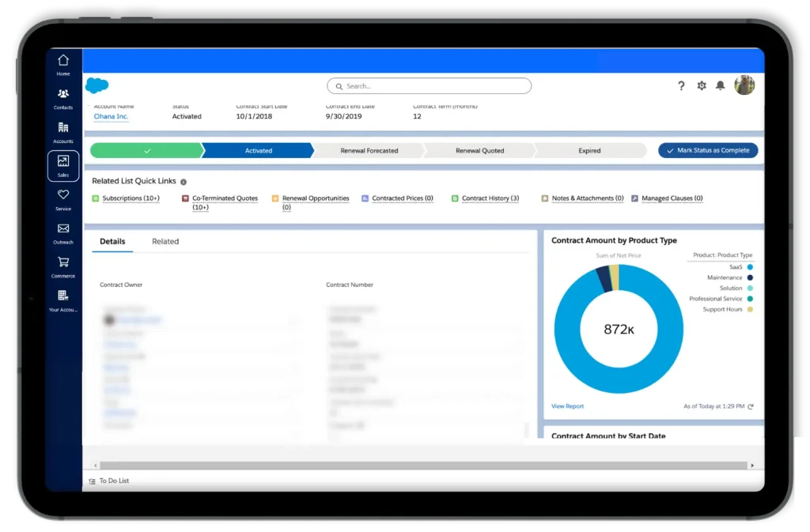810x532 pixels.
Task: Click the Notes & Attachments icon
Action: 545,198
